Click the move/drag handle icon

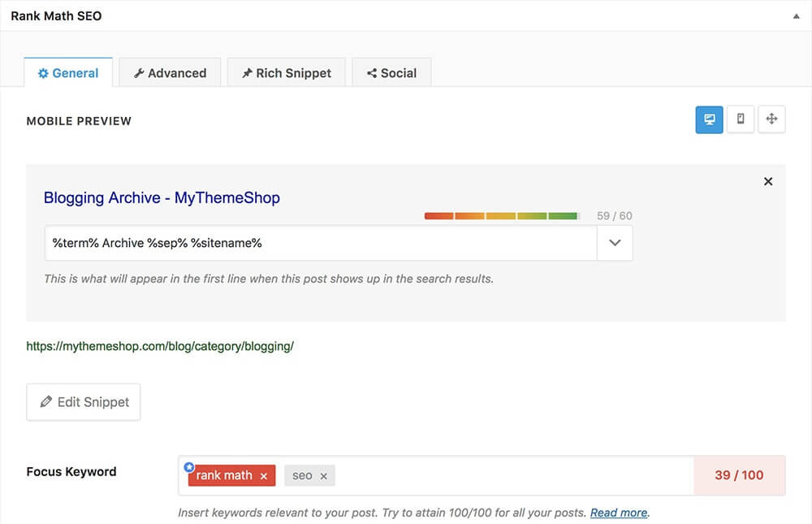click(x=771, y=119)
